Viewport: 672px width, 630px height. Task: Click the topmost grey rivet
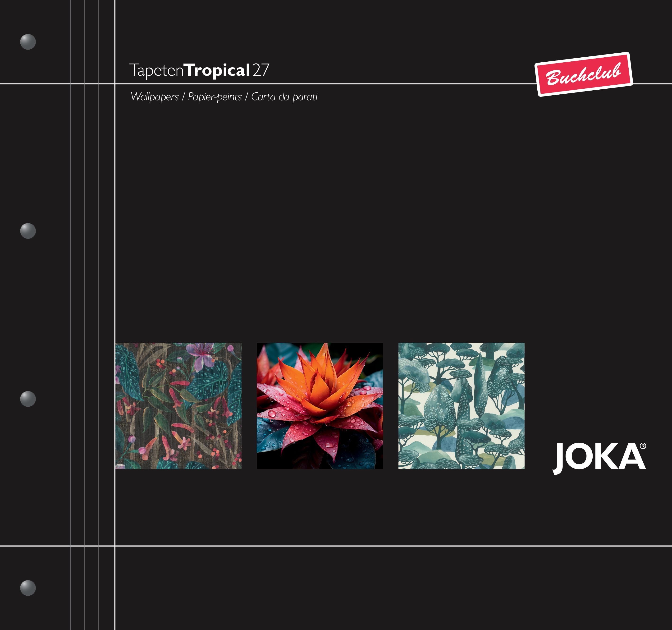click(x=28, y=42)
